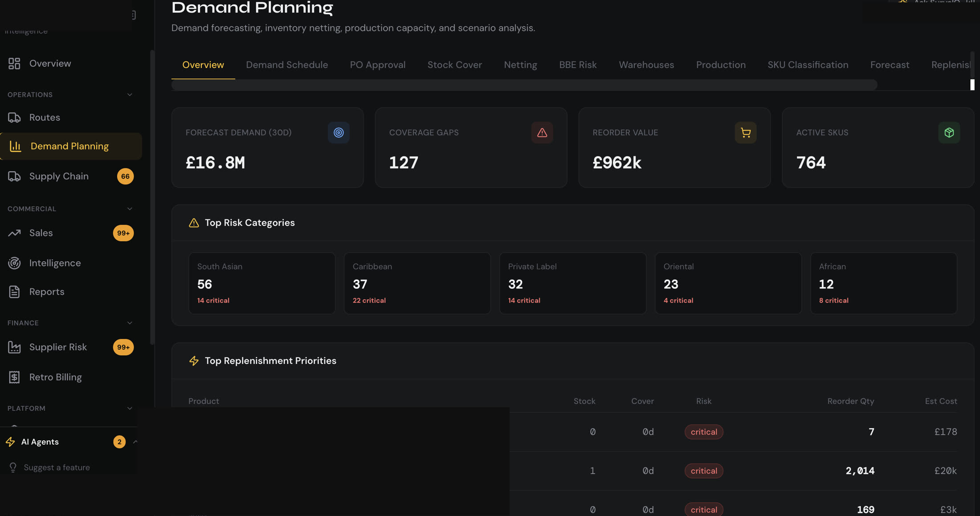Click the horizontal tab scrollbar

click(x=524, y=85)
